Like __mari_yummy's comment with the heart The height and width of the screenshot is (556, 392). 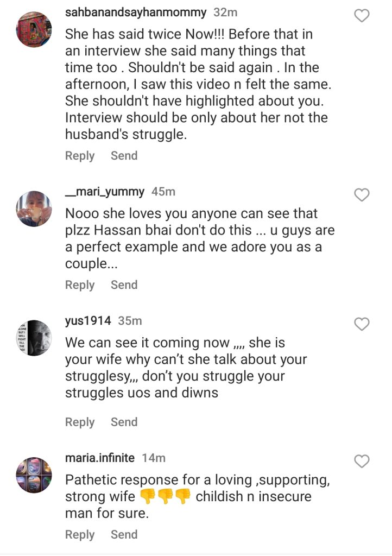tap(362, 194)
